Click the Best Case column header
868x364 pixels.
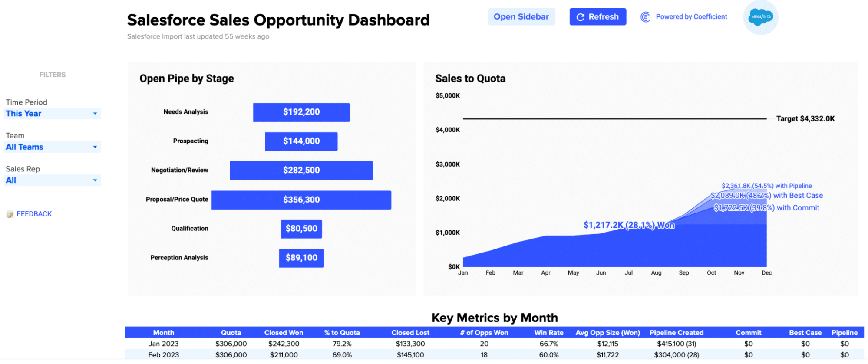click(805, 333)
